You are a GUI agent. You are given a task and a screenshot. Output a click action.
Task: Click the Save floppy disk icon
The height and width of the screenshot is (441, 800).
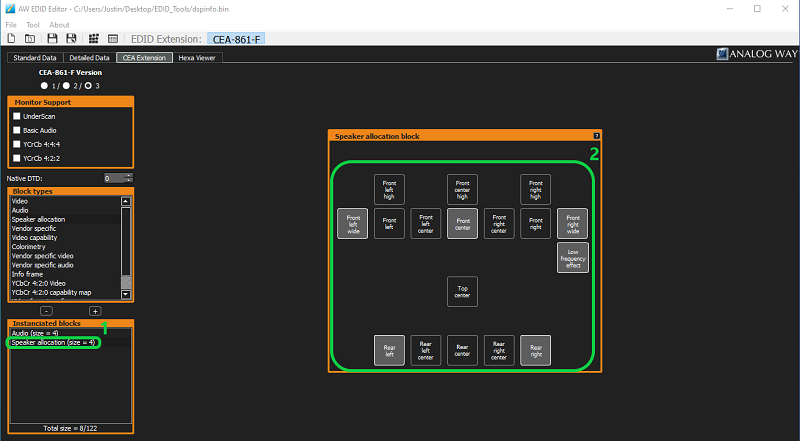click(x=52, y=39)
